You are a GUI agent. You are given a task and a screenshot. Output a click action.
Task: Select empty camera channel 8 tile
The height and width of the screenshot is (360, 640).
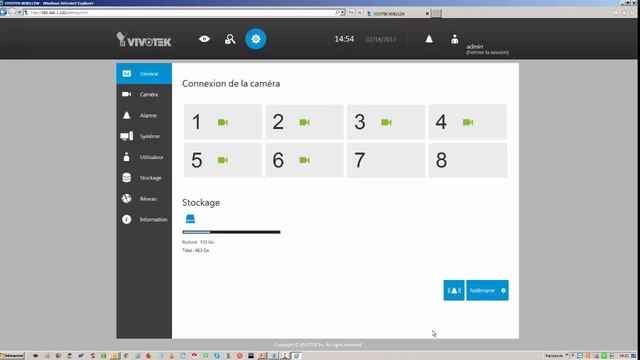pos(468,160)
